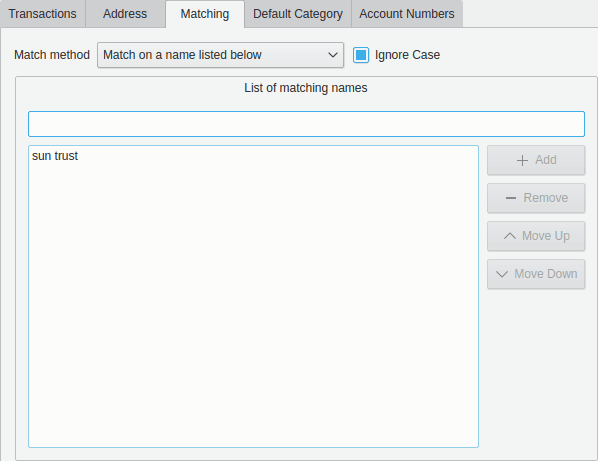Go to the Default Category tab
The width and height of the screenshot is (598, 461).
(298, 14)
